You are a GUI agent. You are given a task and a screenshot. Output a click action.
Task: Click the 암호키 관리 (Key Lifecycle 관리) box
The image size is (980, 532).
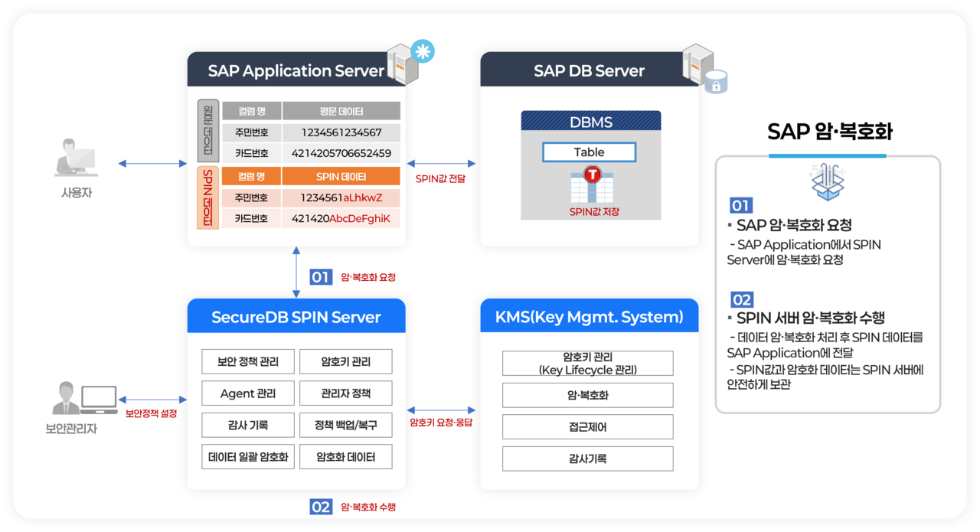tap(588, 364)
